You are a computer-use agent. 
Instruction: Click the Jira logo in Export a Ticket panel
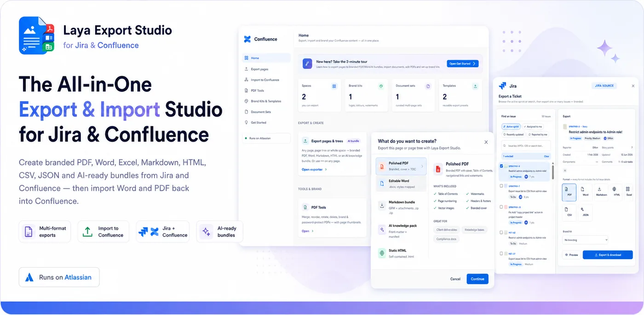[x=502, y=86]
